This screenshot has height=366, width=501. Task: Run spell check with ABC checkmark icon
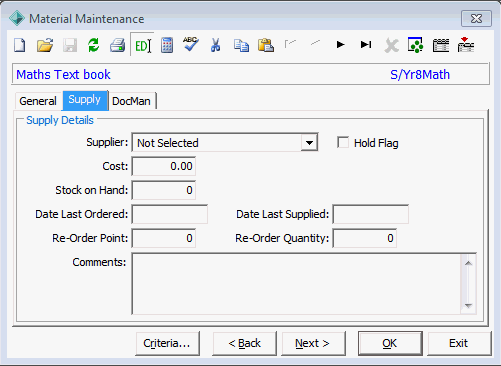[x=191, y=44]
